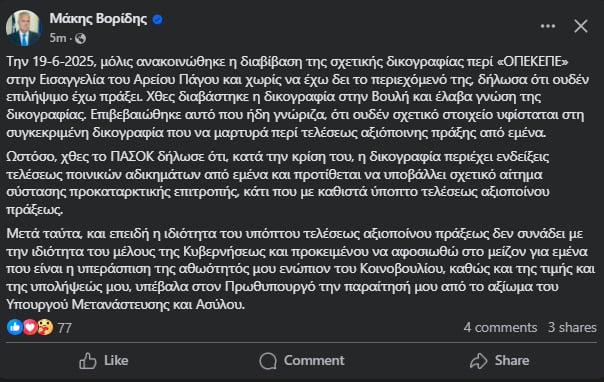Click the speech bubble Comment icon

[x=268, y=361]
